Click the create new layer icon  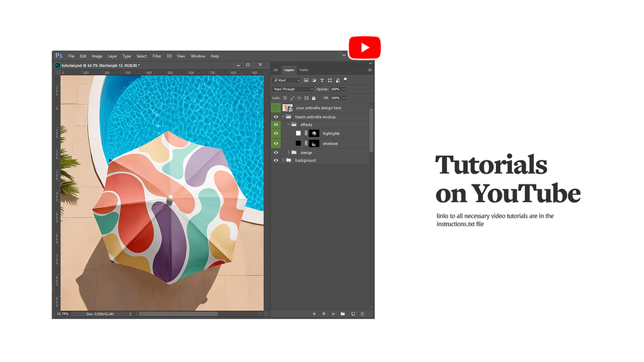353,314
